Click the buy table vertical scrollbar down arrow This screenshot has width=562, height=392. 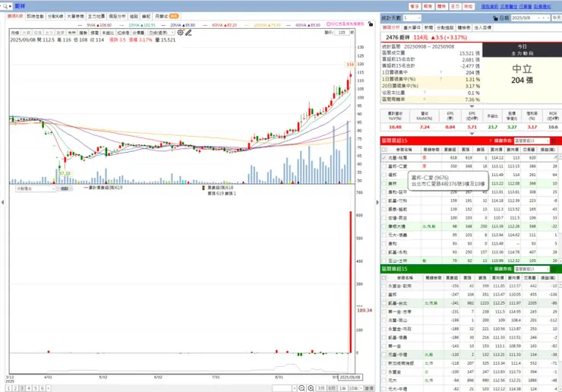[560, 261]
